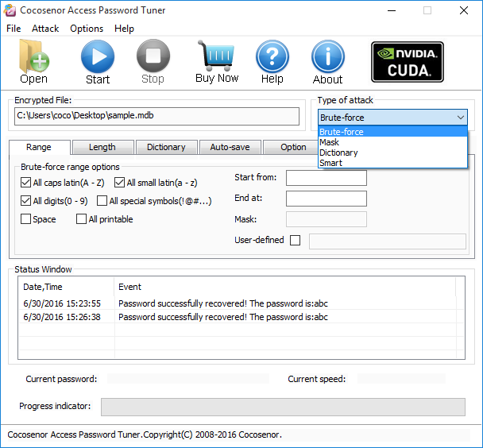483x448 pixels.
Task: Enable the User-defined checkbox
Action: [x=295, y=240]
